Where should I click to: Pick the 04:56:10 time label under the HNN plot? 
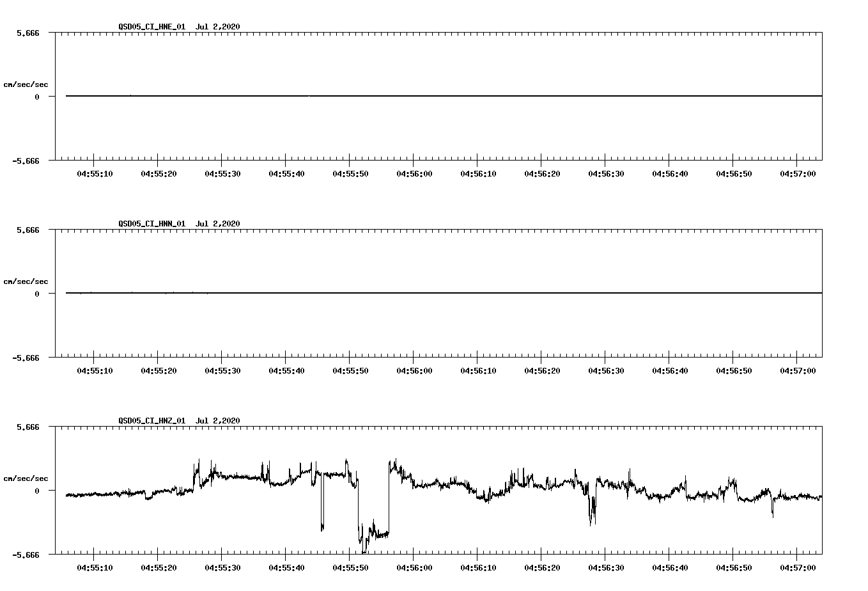click(478, 370)
